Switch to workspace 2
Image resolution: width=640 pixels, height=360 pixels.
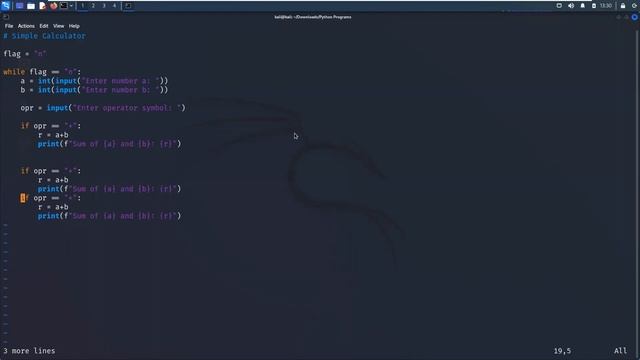pos(93,6)
